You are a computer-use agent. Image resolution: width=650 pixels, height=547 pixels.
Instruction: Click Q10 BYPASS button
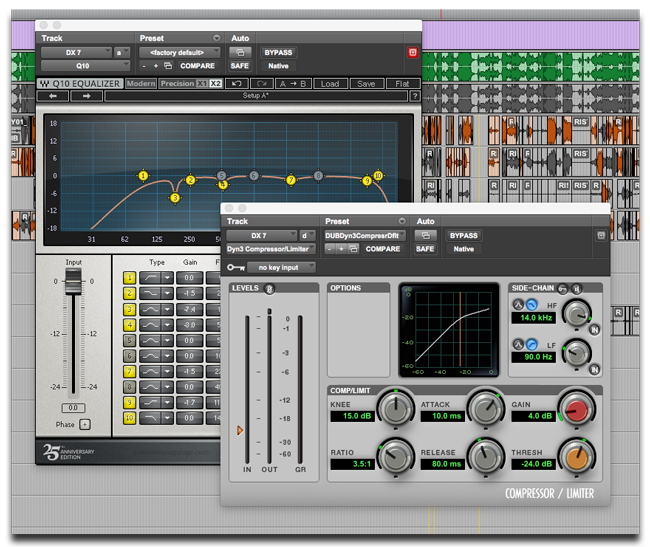tap(279, 53)
